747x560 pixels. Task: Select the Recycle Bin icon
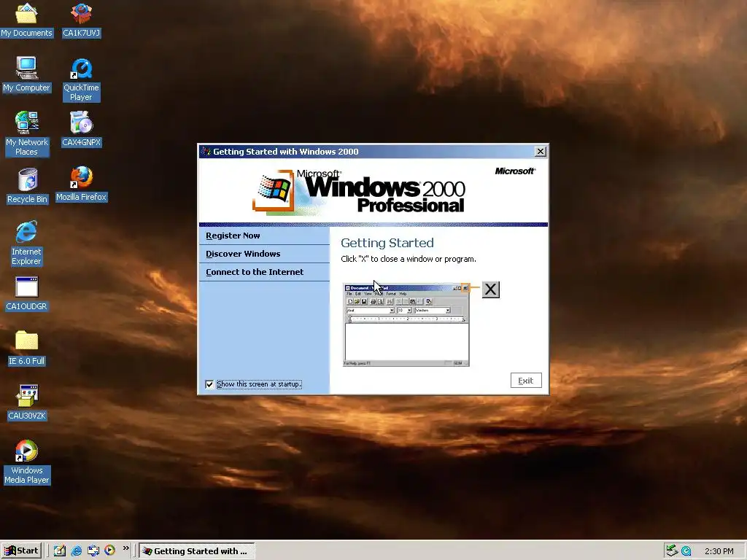coord(27,186)
